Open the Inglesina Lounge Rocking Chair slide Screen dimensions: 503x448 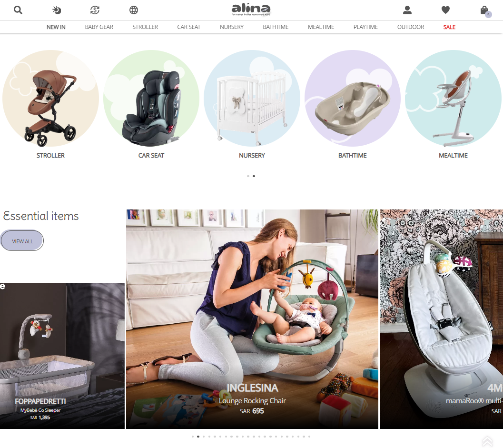pos(252,319)
